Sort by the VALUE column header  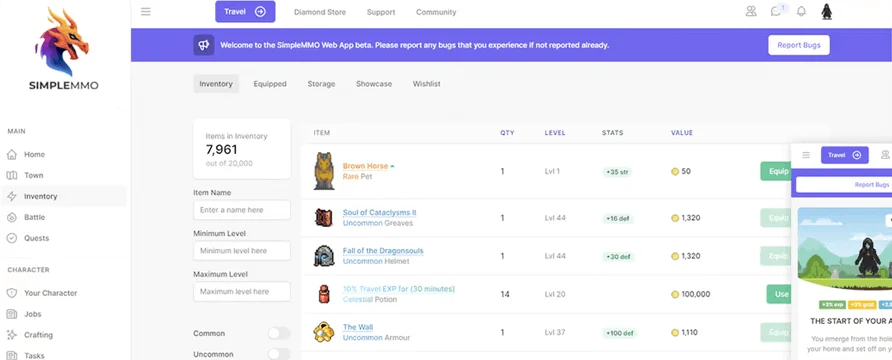[682, 133]
